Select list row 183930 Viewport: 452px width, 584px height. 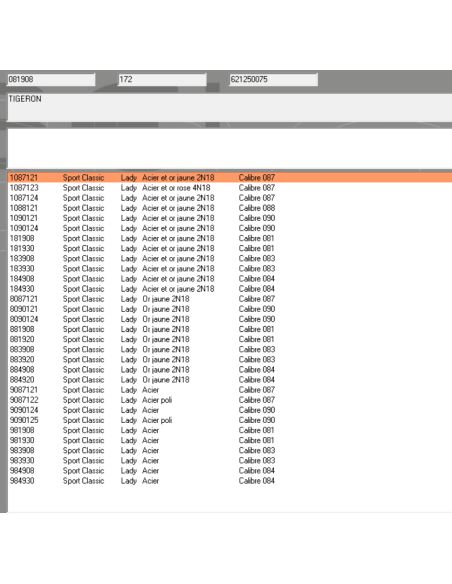click(230, 269)
